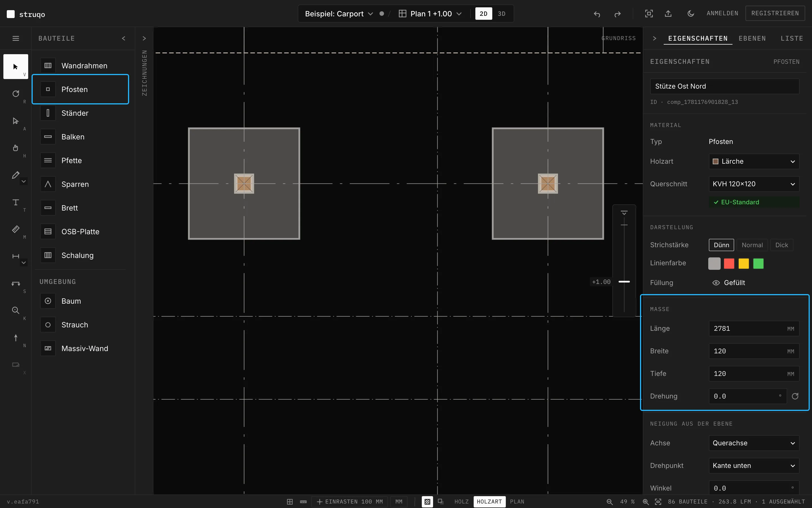The width and height of the screenshot is (812, 508).
Task: Select the dimension line tool
Action: coord(16,256)
